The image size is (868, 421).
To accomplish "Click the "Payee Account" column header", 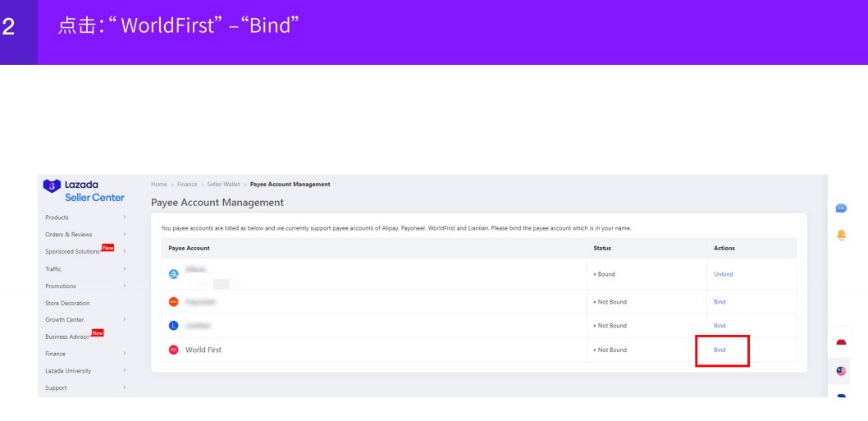I will 190,248.
